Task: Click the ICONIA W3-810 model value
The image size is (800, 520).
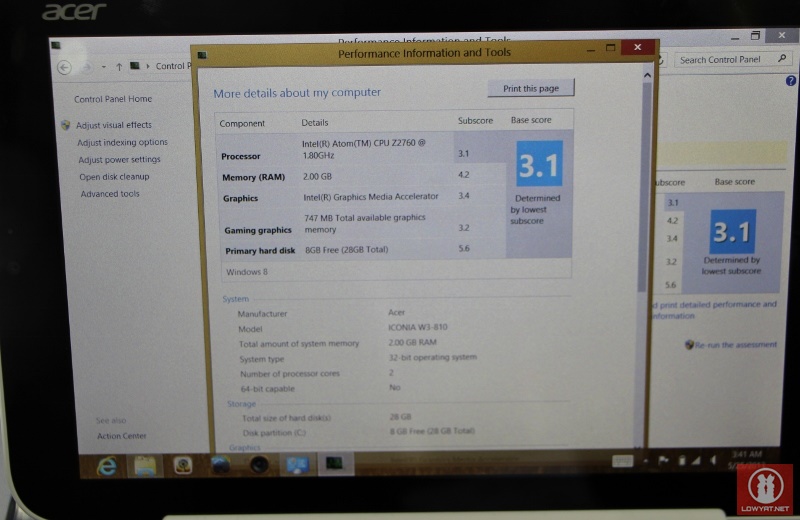Action: click(x=418, y=327)
